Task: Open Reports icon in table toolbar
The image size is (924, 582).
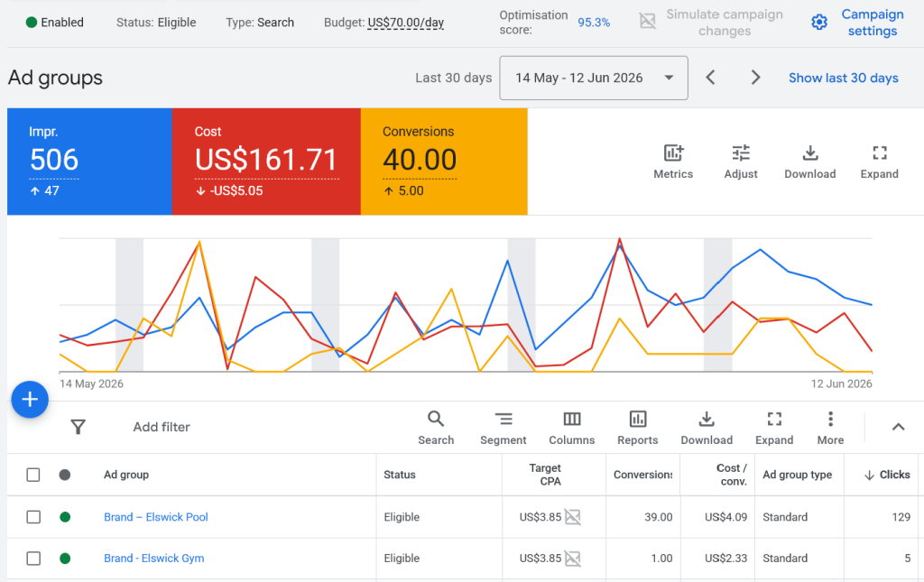Action: coord(638,419)
